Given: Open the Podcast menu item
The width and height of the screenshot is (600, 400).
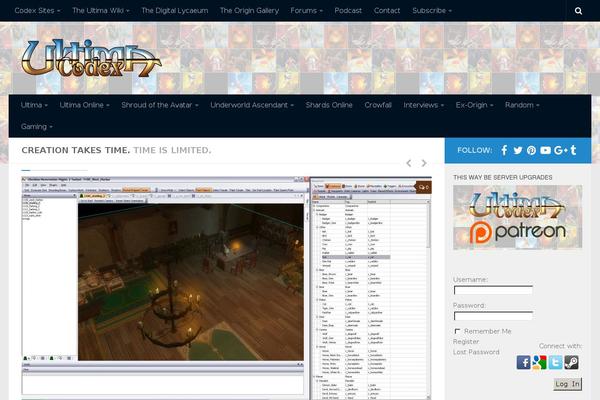Looking at the screenshot, I should (348, 11).
